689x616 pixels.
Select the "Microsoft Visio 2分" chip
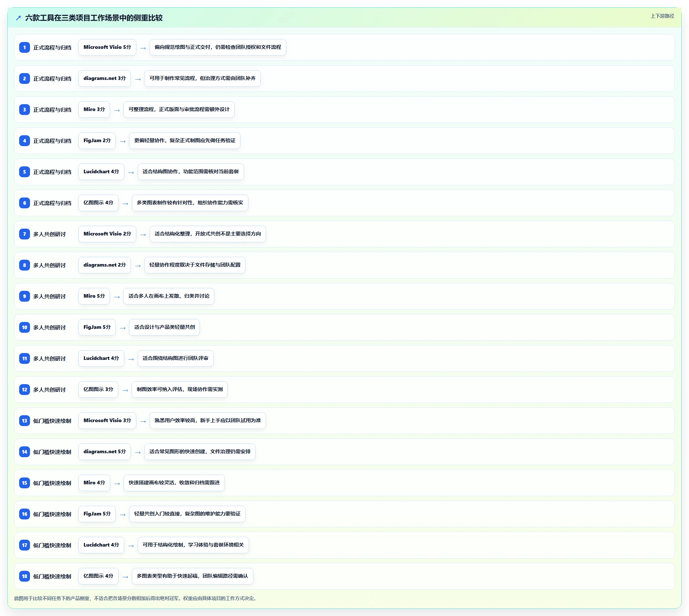107,234
